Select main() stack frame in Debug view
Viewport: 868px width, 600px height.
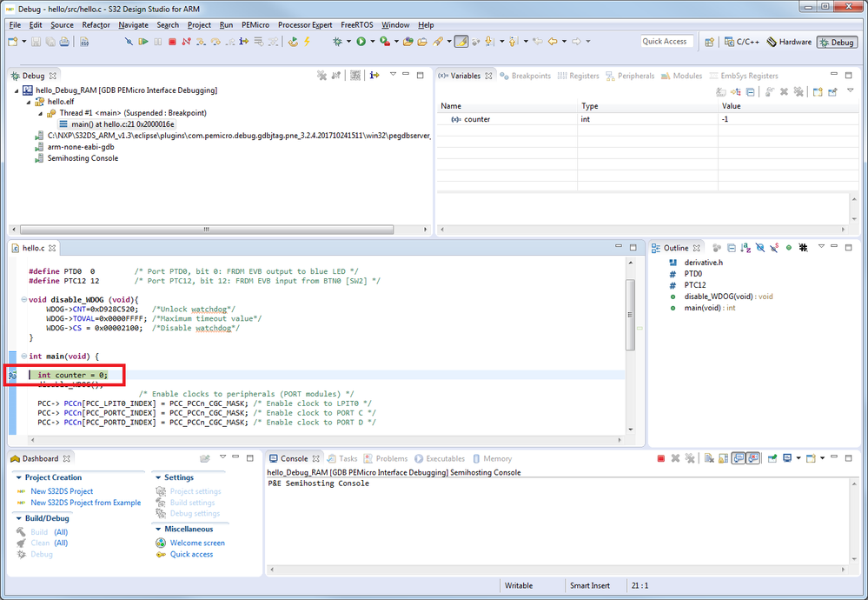click(123, 124)
